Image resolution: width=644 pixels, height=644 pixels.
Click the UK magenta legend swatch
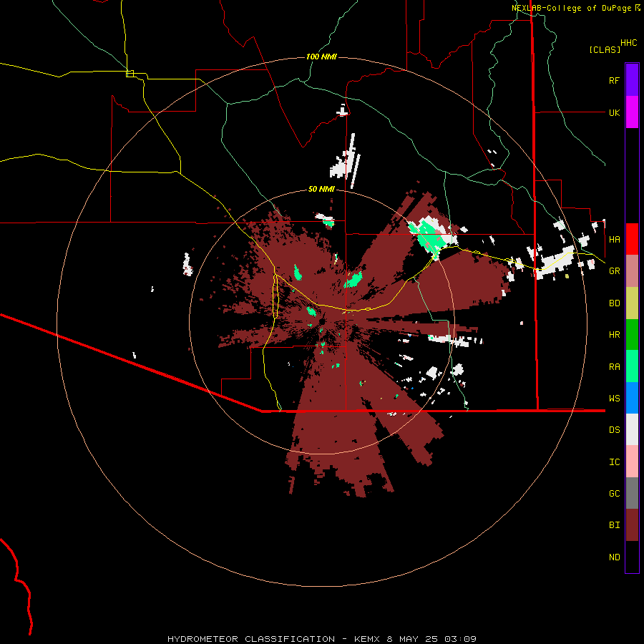coord(632,112)
